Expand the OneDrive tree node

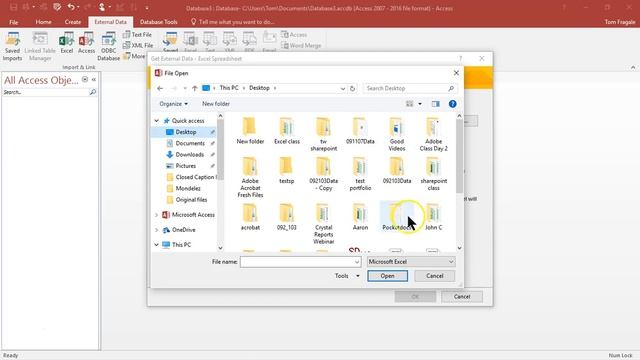[157, 230]
